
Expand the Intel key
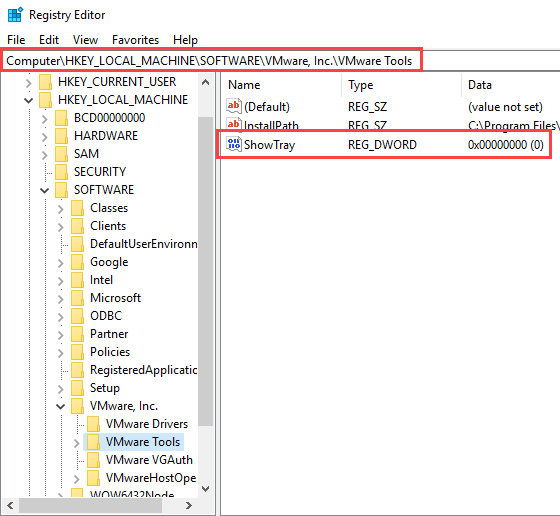[x=61, y=281]
